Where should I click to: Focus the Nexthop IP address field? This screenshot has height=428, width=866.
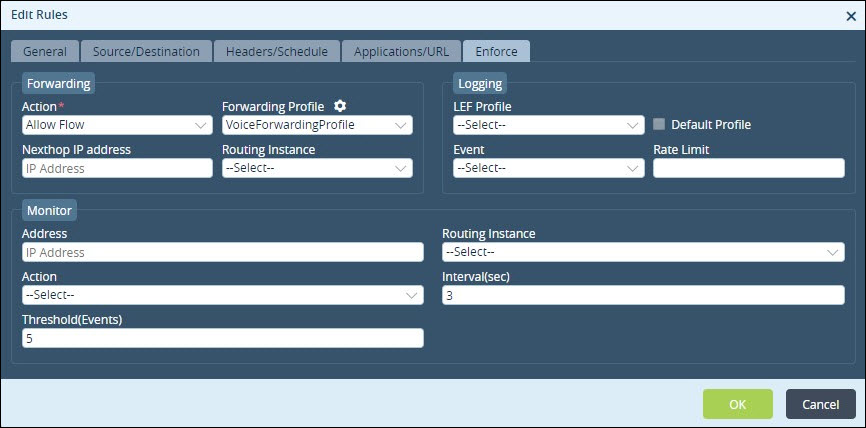117,168
